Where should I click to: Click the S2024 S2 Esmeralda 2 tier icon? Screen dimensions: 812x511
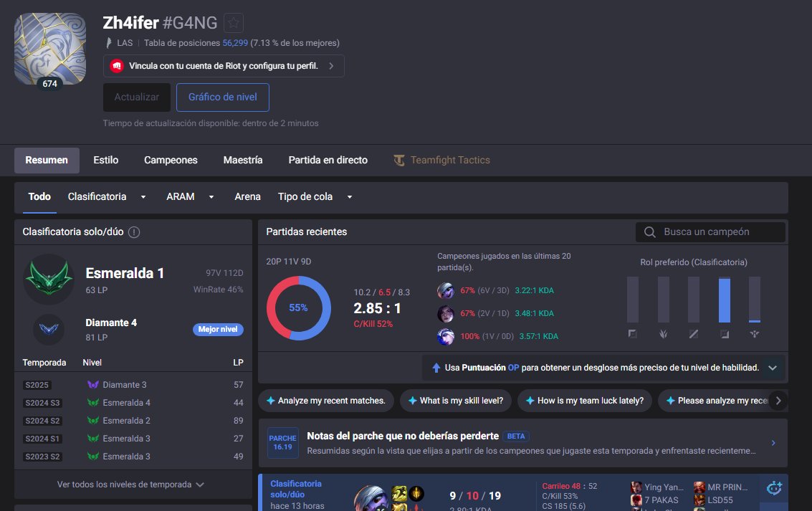coord(93,421)
